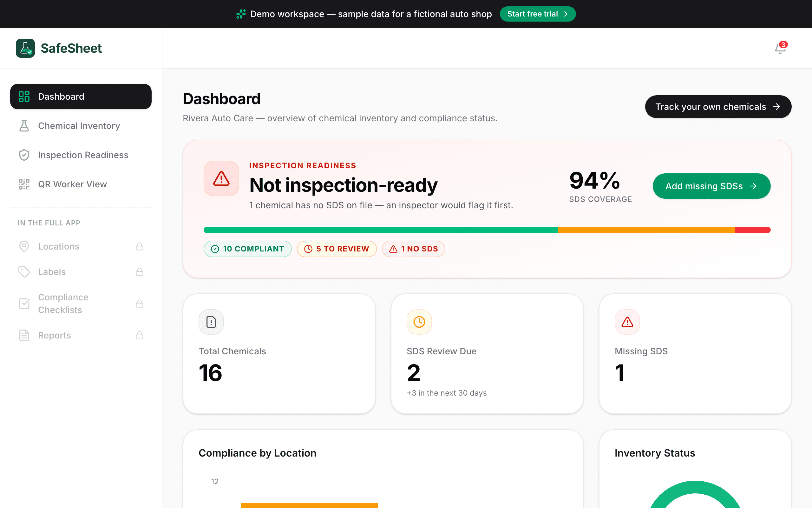Click the 5 TO REVIEW badge
812x508 pixels.
coord(337,249)
